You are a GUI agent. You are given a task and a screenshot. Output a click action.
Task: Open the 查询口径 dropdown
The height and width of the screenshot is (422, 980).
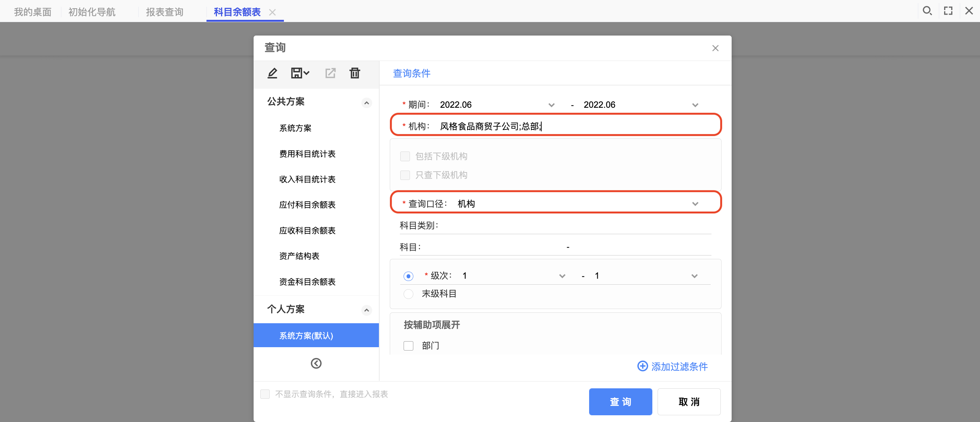[x=695, y=204]
